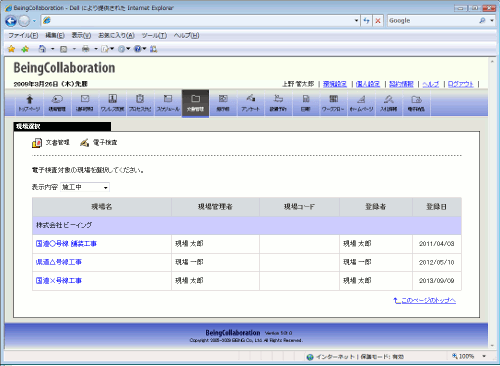Click the ヘルプ link beside 契約情報
The height and width of the screenshot is (366, 500).
pos(431,84)
